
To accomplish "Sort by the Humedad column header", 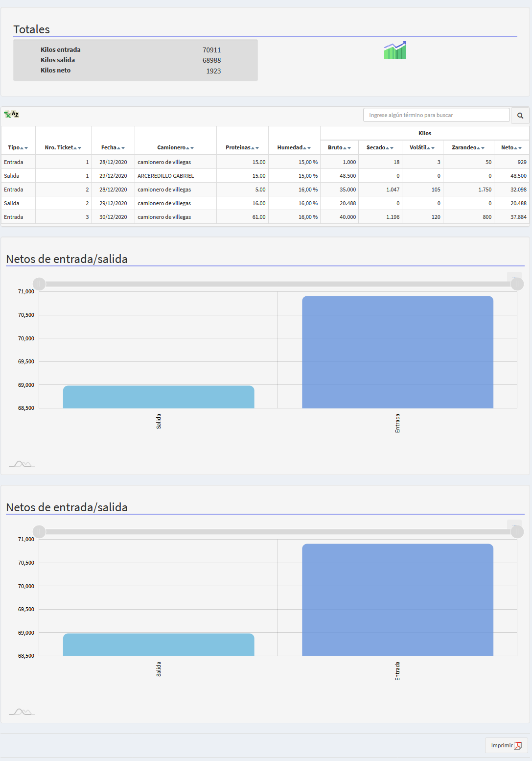I will [x=294, y=147].
